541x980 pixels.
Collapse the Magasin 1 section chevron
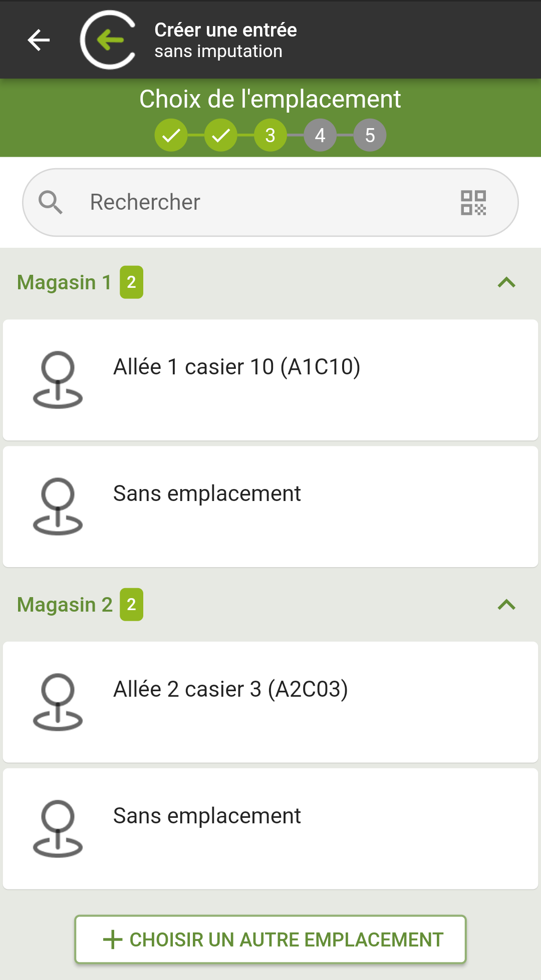tap(506, 282)
